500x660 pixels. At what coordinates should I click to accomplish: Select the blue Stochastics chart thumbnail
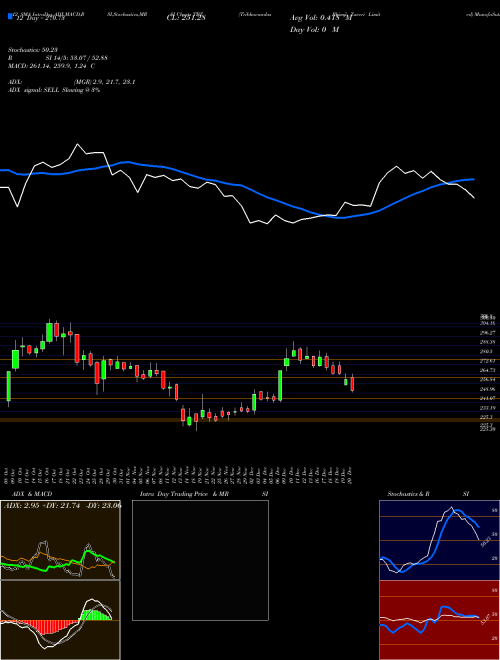(x=439, y=540)
